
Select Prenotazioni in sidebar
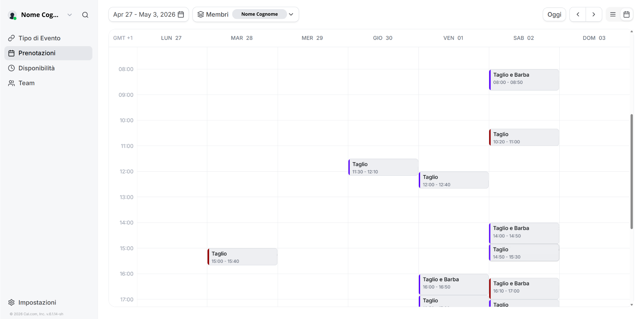click(37, 53)
